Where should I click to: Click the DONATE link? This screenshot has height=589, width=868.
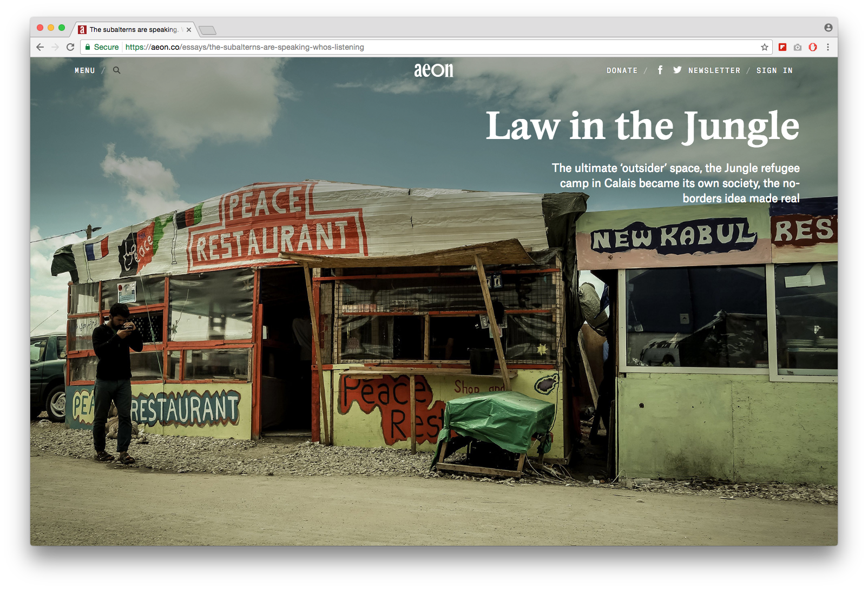622,70
